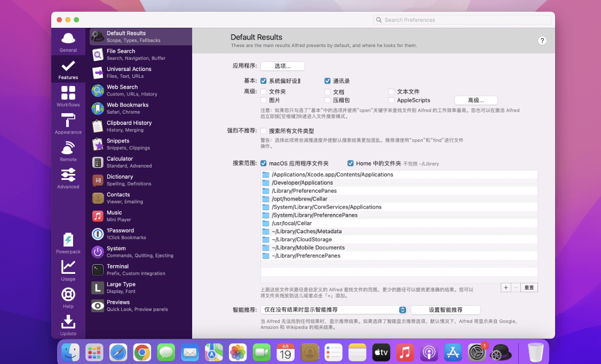This screenshot has width=601, height=364.
Task: Enable the AppleScripts checkbox
Action: point(391,100)
